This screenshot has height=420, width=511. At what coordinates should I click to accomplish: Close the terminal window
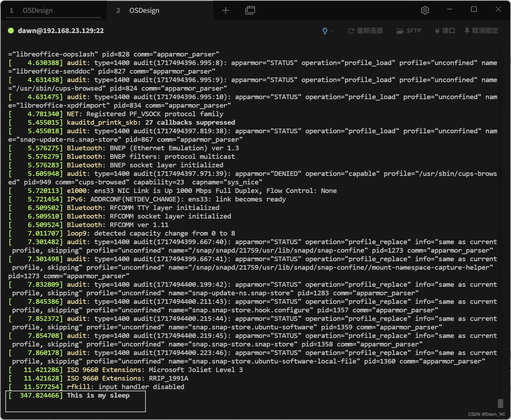[x=498, y=9]
